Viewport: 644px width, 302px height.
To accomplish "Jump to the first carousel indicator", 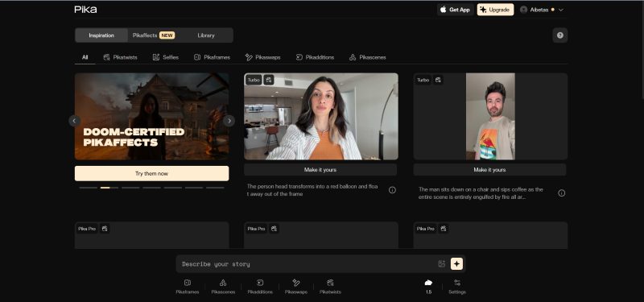I will coord(89,188).
